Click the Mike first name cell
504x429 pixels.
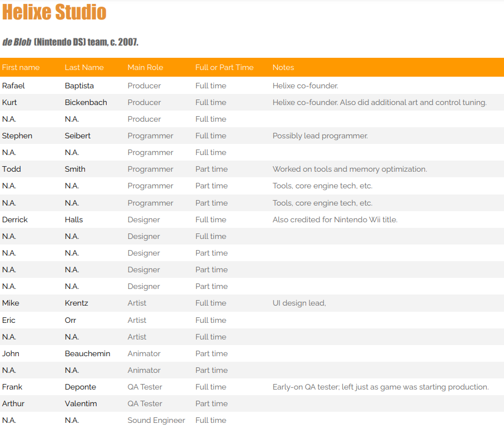[11, 303]
